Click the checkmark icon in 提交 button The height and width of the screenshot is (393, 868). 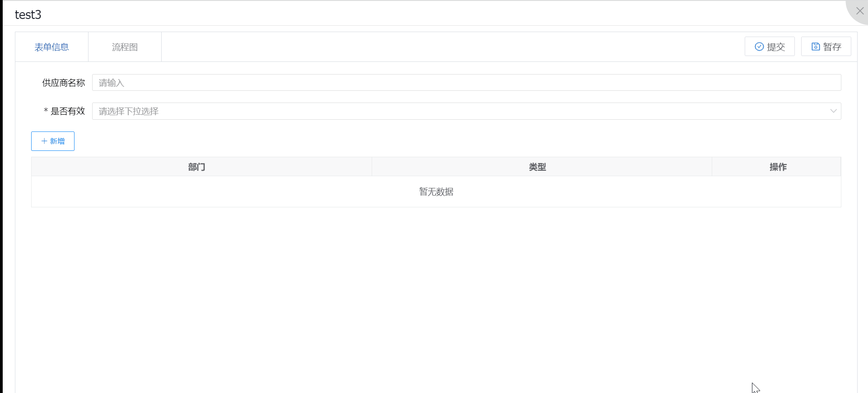pos(759,47)
